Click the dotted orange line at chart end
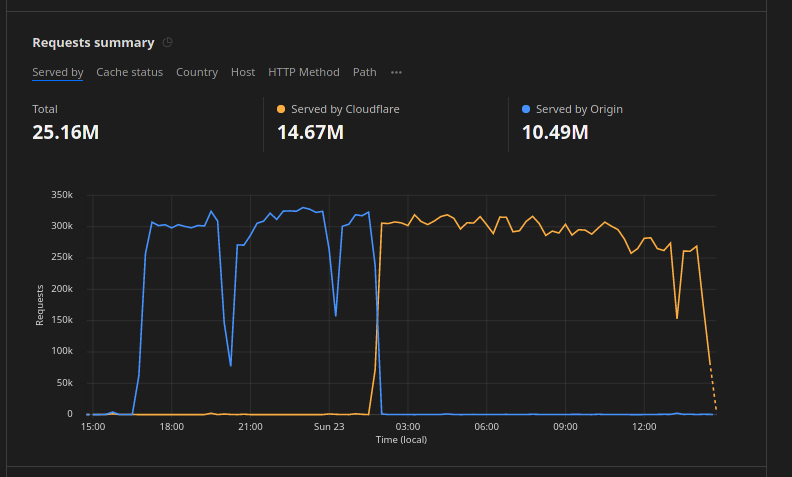 [713, 387]
